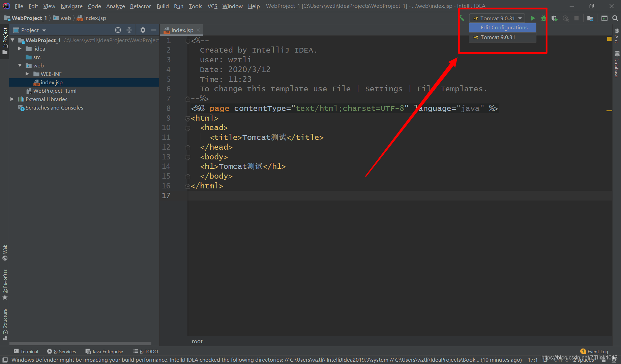Open the Ant tool window
621x364 pixels.
click(x=617, y=35)
